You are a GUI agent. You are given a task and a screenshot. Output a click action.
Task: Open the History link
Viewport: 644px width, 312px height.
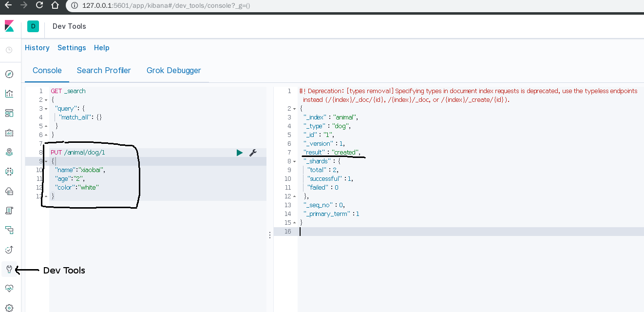click(37, 48)
